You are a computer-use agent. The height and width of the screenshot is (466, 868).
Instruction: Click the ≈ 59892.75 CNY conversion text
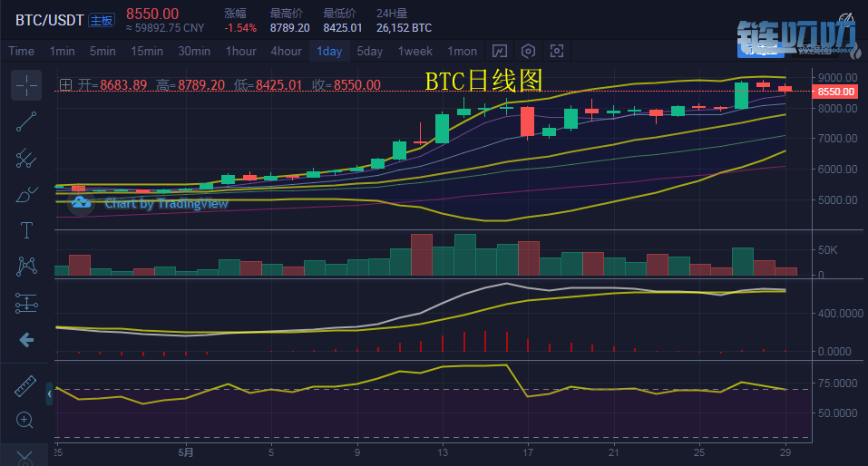(x=165, y=28)
